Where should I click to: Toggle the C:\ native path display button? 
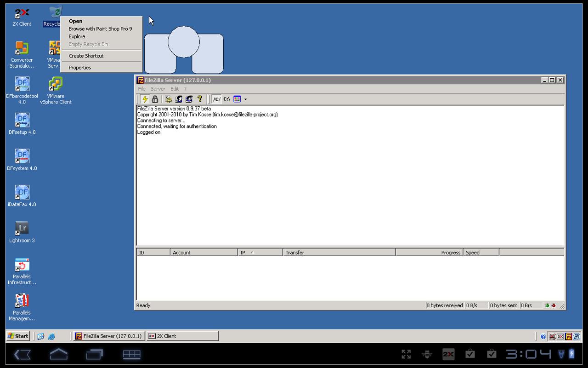tap(226, 99)
